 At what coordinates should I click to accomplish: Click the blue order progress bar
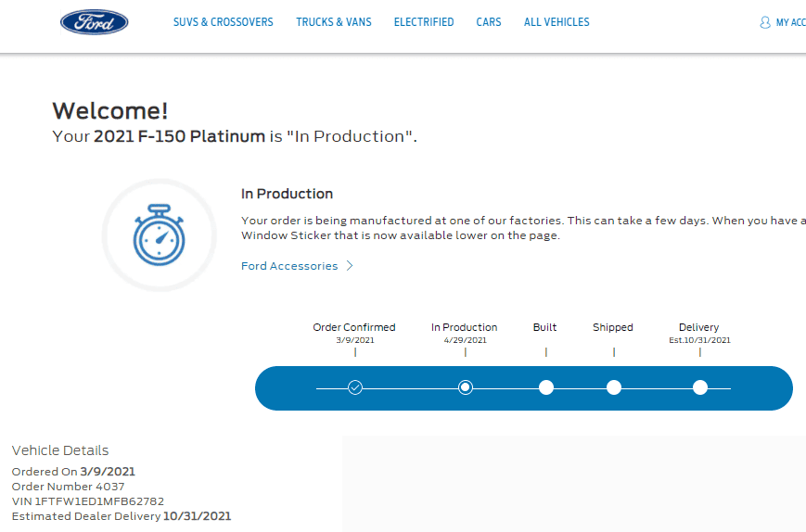point(524,388)
